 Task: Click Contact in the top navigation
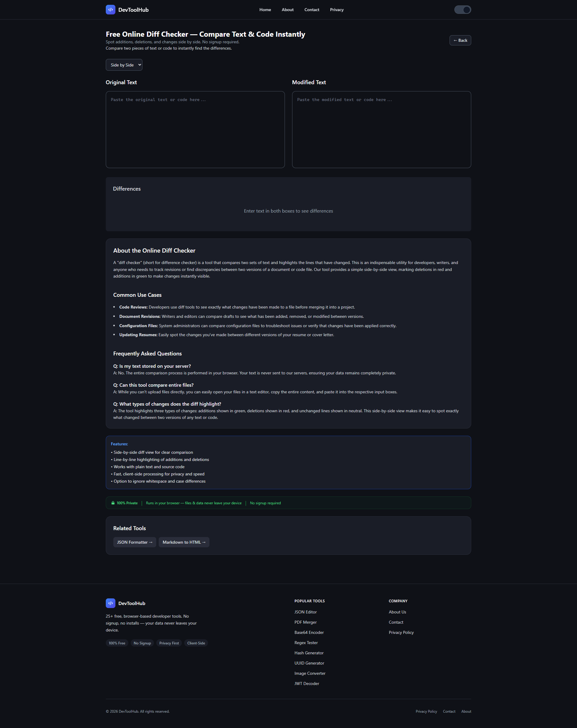tap(311, 9)
